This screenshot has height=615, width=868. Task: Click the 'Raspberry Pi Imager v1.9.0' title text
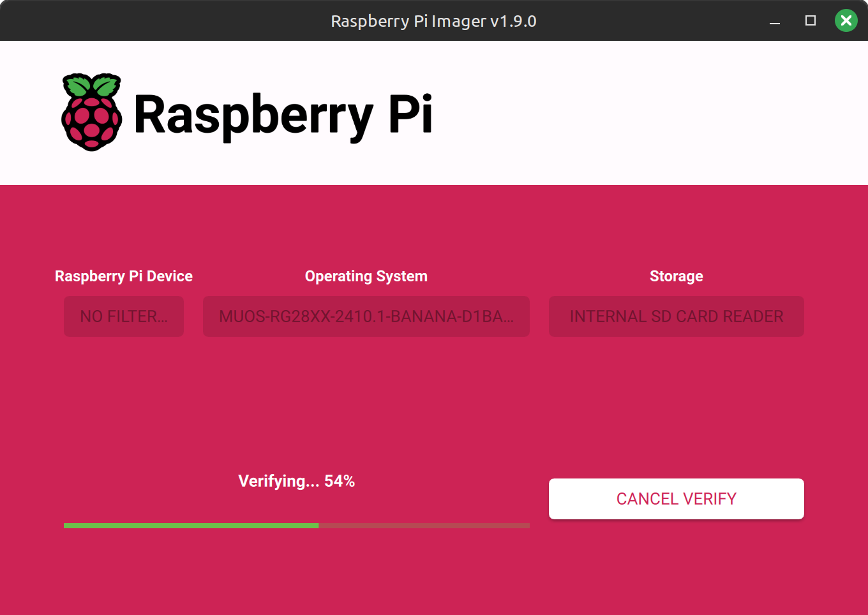(434, 21)
